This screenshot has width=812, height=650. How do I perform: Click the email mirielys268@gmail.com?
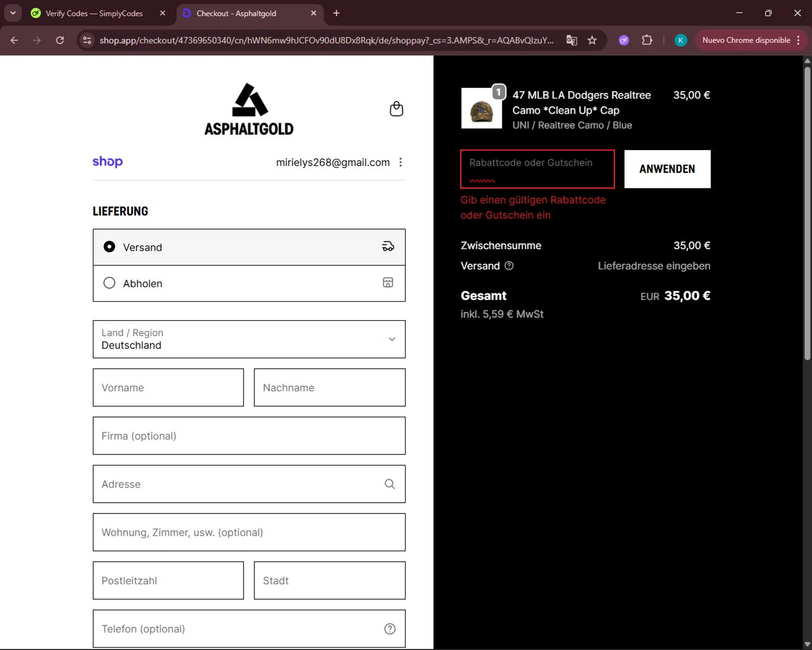click(333, 162)
